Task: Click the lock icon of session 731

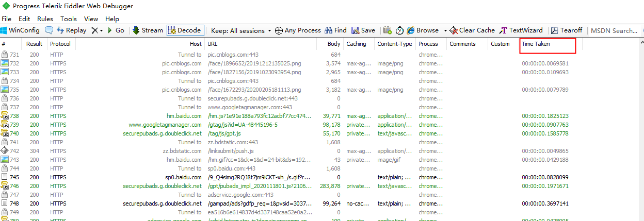Action: (4, 55)
